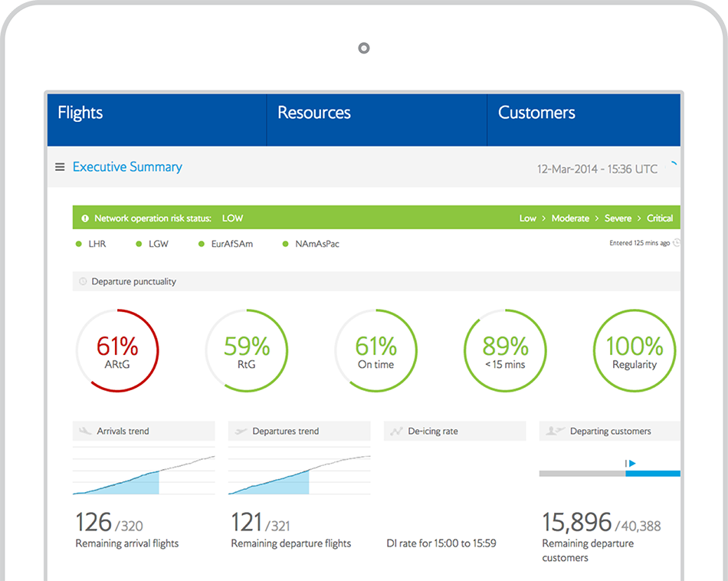Click the landing plane icon for Arrivals trend
Viewport: 728px width, 581px height.
85,432
